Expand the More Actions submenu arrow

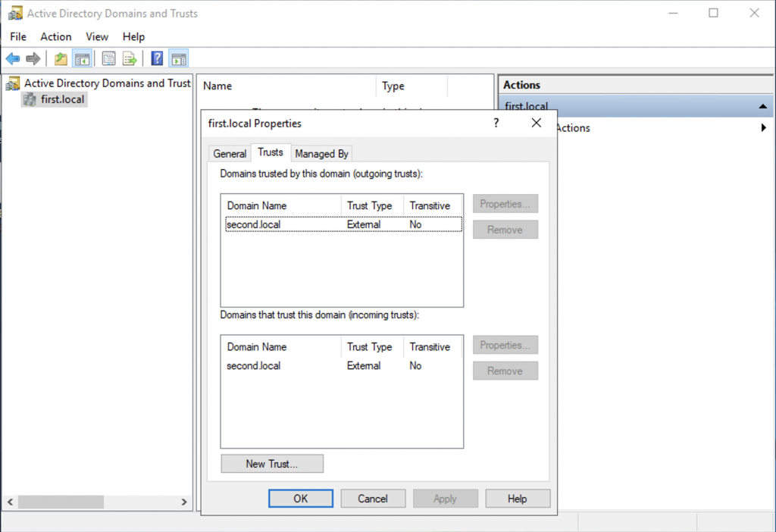764,127
